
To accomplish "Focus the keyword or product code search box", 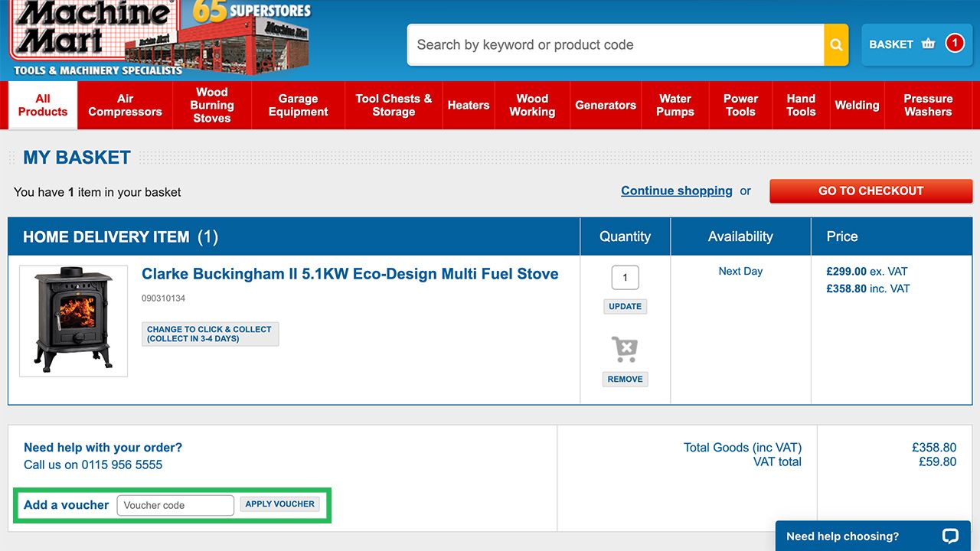I will [x=616, y=45].
